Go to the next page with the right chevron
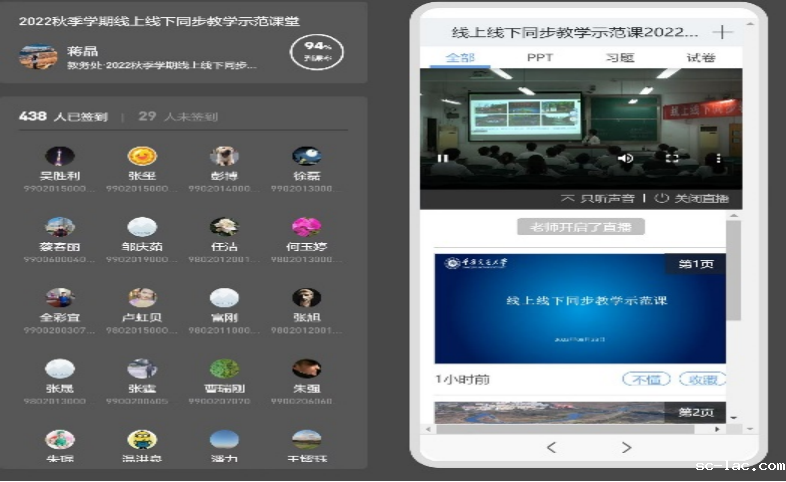Screen dimensions: 786x482 coord(627,448)
